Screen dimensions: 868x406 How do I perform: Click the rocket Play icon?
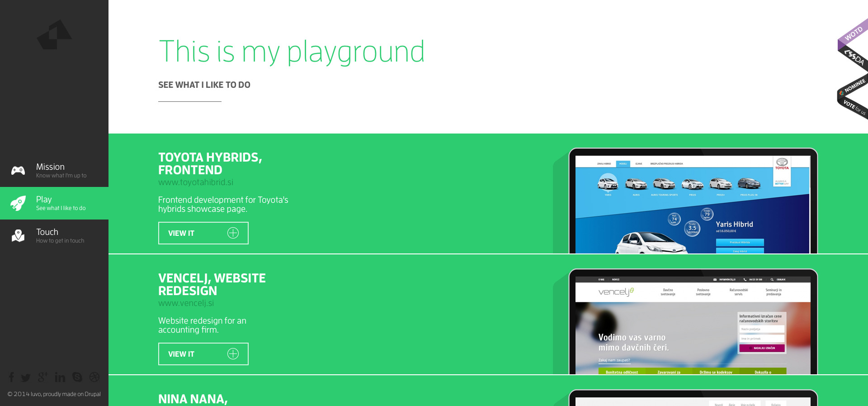click(x=18, y=203)
